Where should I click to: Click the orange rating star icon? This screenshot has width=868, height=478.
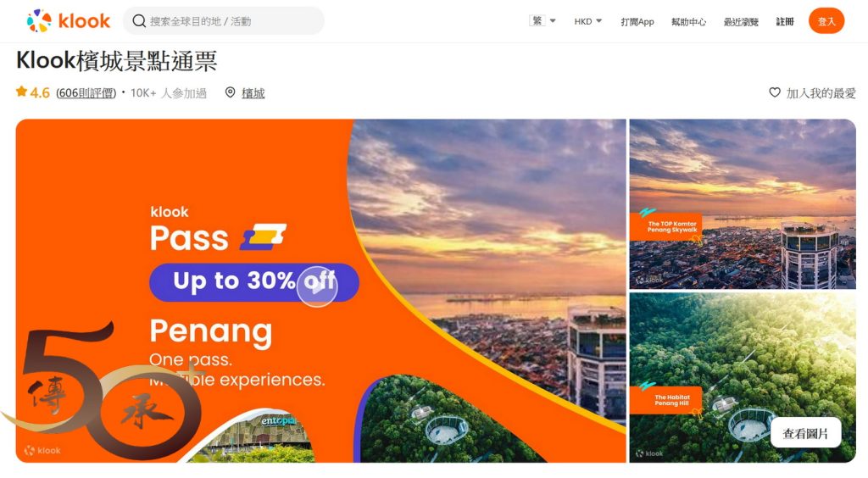point(21,92)
